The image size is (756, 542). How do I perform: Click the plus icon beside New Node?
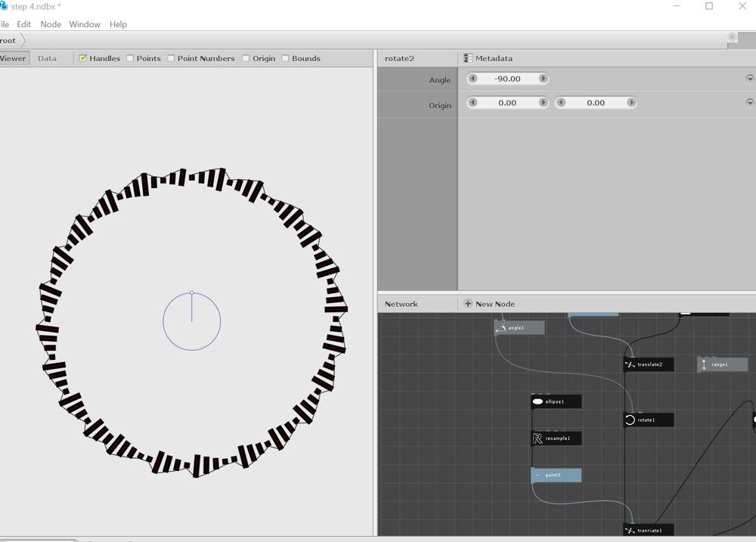click(468, 304)
